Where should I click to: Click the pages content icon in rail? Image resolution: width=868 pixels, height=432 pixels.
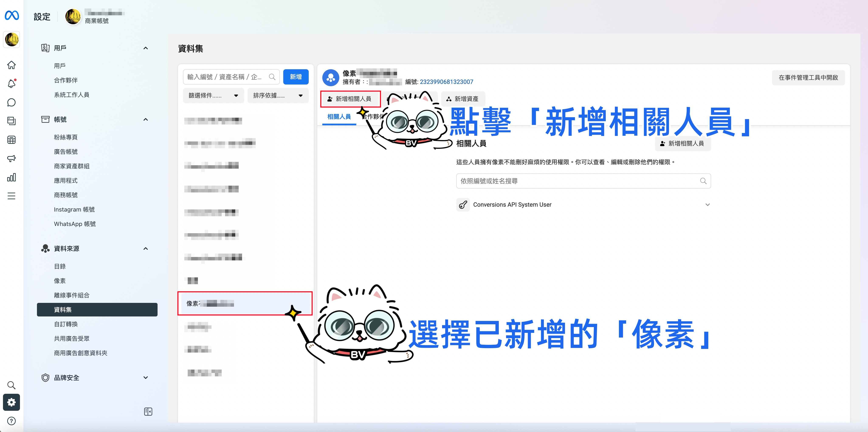pos(11,121)
